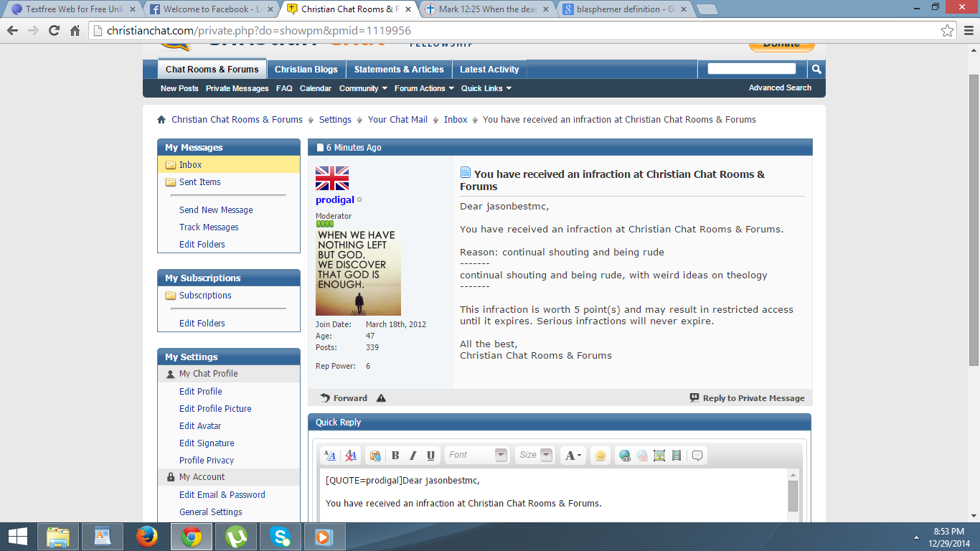Click Edit Profile Picture link
Image resolution: width=980 pixels, height=551 pixels.
[215, 409]
